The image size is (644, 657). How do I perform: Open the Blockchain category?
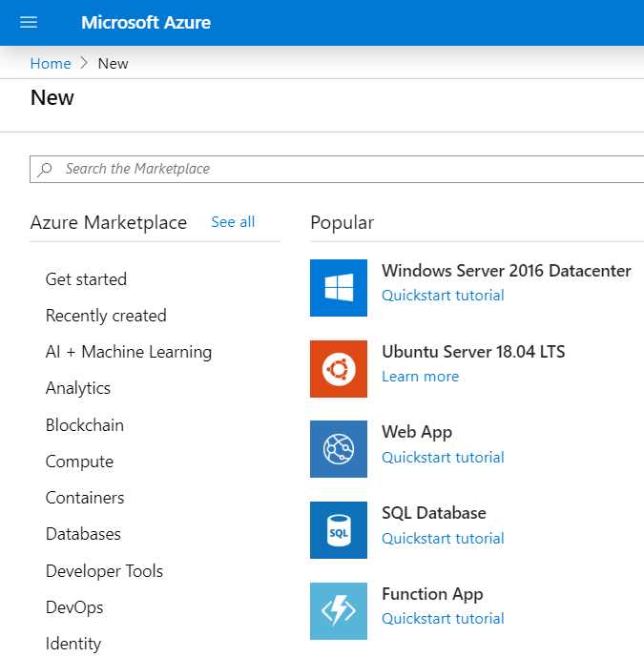85,425
